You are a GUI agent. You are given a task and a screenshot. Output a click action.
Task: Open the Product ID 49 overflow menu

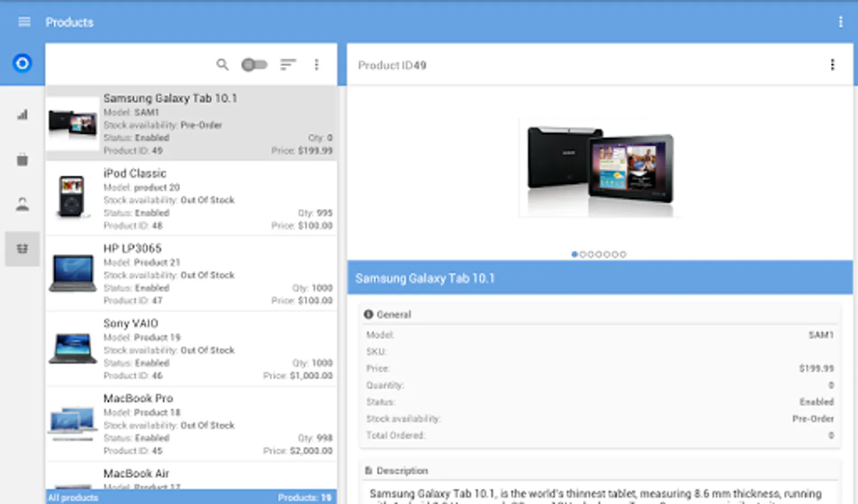tap(832, 65)
